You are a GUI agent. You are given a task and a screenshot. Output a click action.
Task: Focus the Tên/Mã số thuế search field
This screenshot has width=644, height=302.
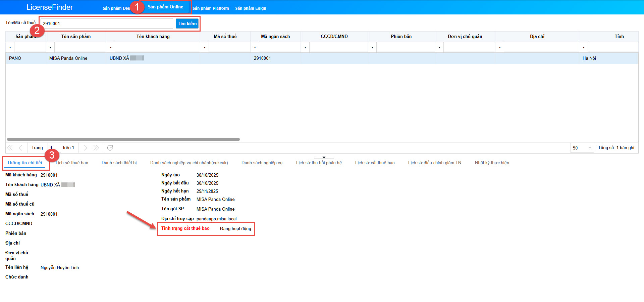(x=106, y=24)
